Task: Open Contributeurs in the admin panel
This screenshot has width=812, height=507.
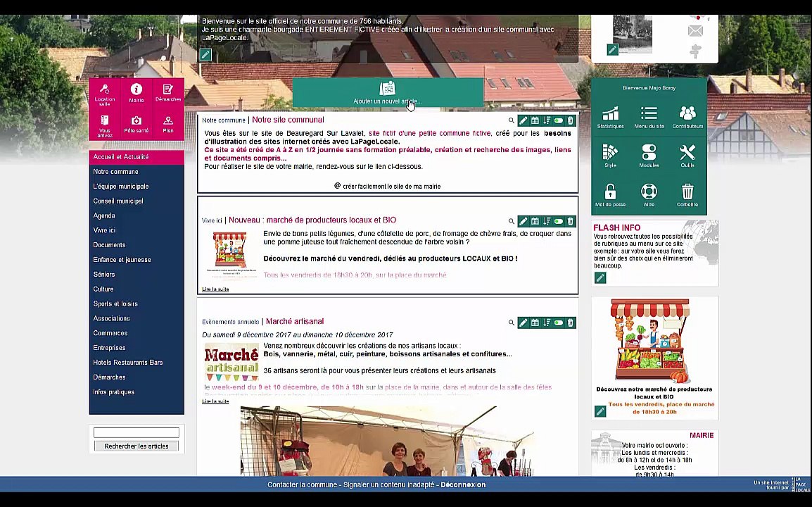Action: 687,117
